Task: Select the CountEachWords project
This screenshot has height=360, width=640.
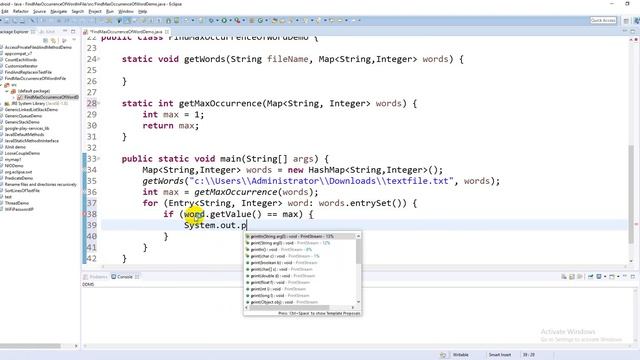Action: [x=21, y=60]
